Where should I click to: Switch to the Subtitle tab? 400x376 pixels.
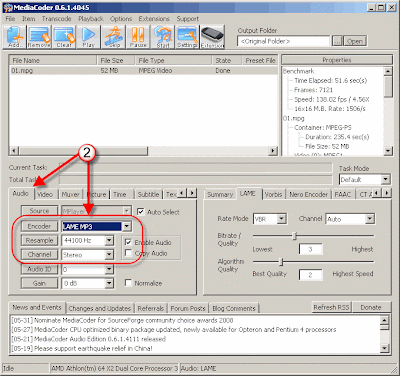tap(148, 194)
